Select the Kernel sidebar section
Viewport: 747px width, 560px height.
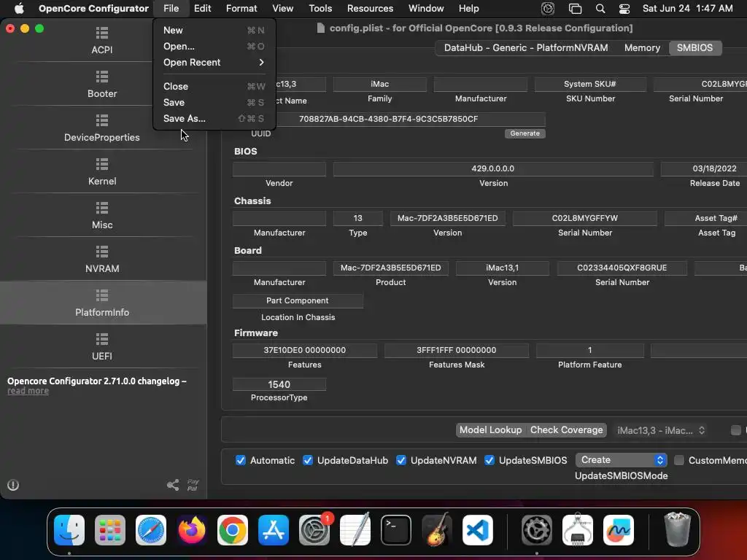(102, 172)
